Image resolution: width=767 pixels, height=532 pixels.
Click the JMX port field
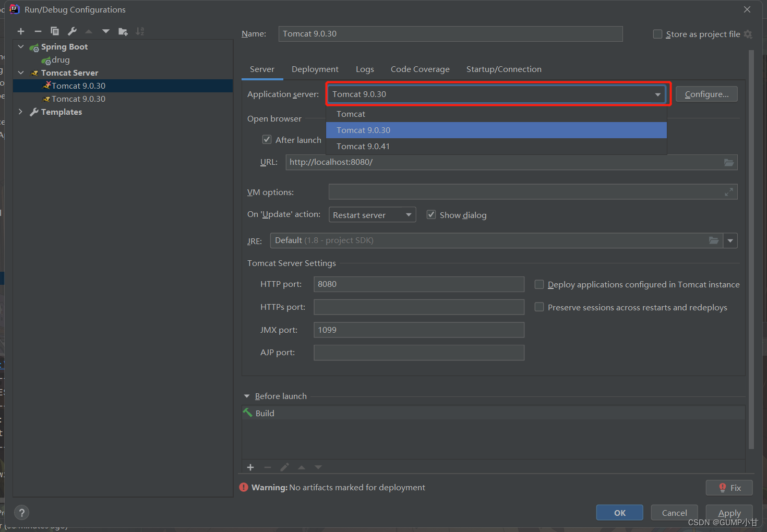pos(419,330)
